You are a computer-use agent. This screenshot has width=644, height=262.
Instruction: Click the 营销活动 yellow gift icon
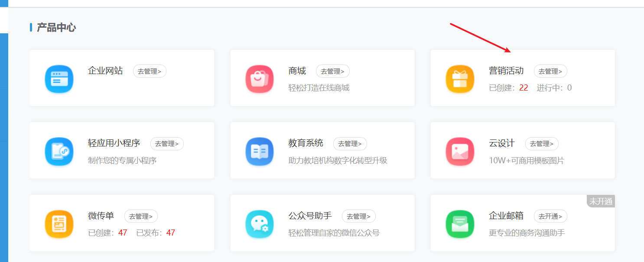click(460, 78)
